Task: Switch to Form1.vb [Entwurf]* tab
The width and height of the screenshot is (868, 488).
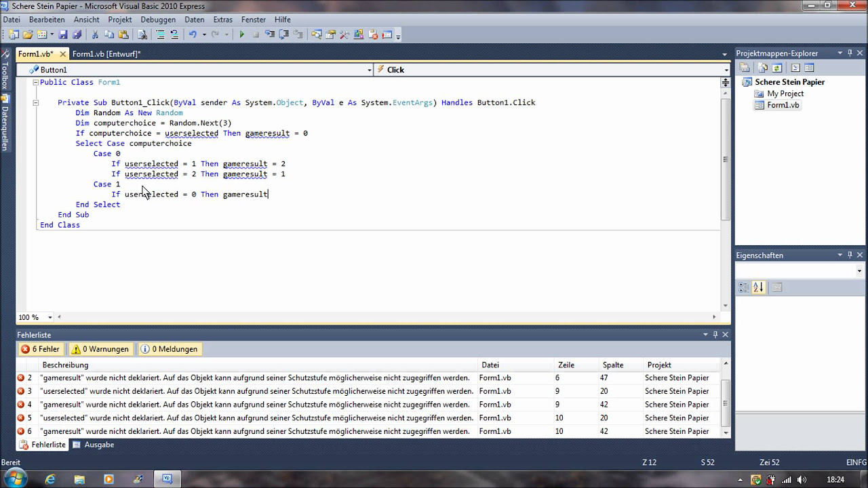Action: (x=106, y=54)
